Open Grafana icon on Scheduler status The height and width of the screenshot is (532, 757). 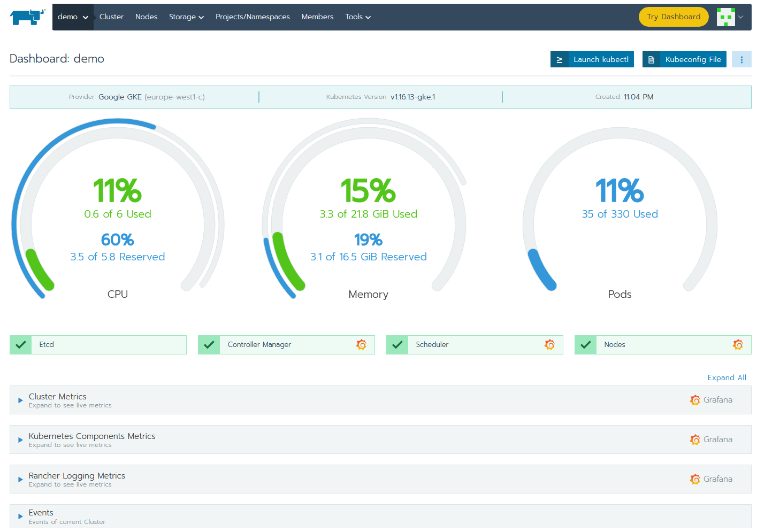pos(549,345)
